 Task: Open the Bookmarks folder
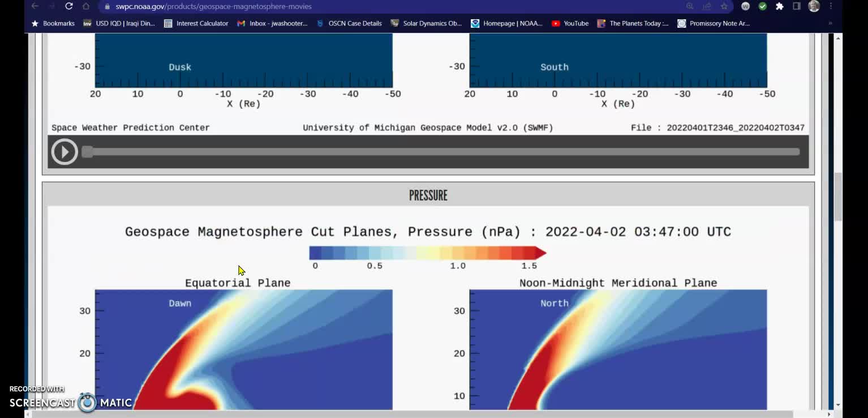53,23
